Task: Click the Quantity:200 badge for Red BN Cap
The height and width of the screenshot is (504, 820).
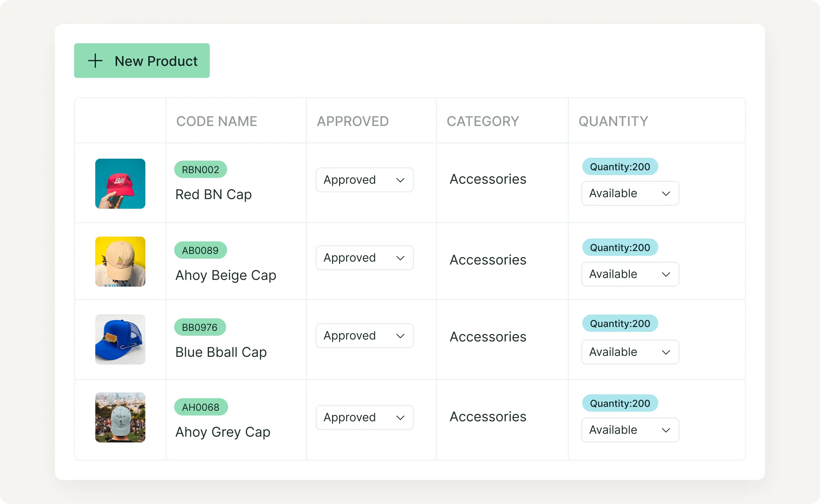Action: click(620, 166)
